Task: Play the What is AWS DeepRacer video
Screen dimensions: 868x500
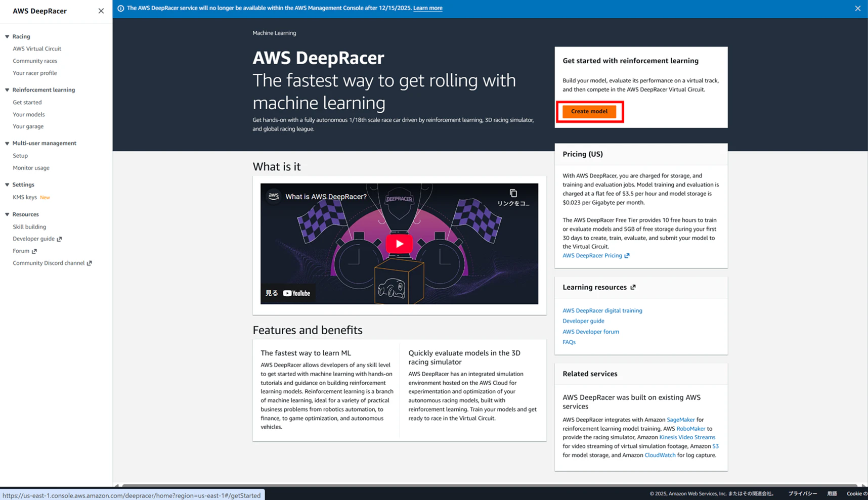Action: click(399, 244)
